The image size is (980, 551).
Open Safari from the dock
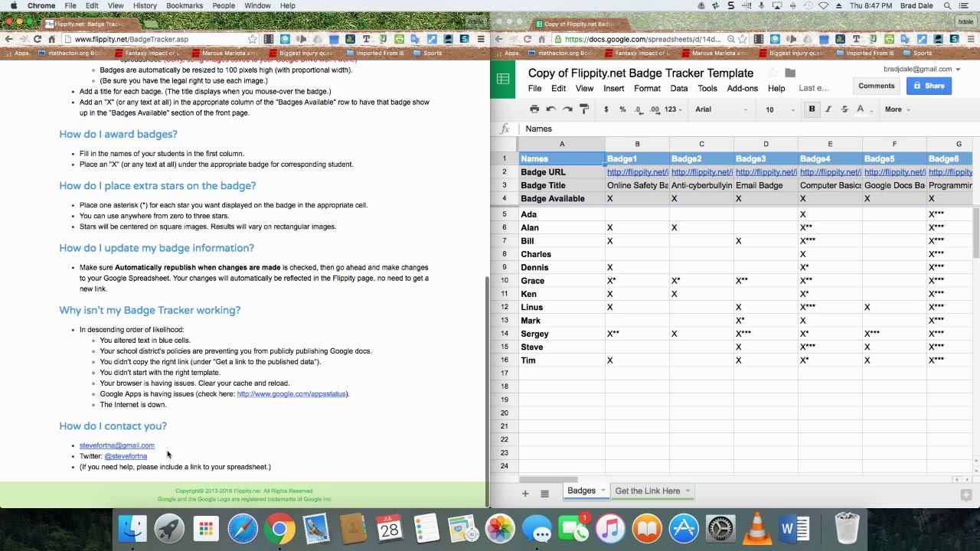coord(243,529)
